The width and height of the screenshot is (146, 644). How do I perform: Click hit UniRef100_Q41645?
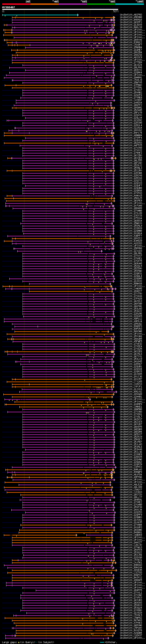131,361
